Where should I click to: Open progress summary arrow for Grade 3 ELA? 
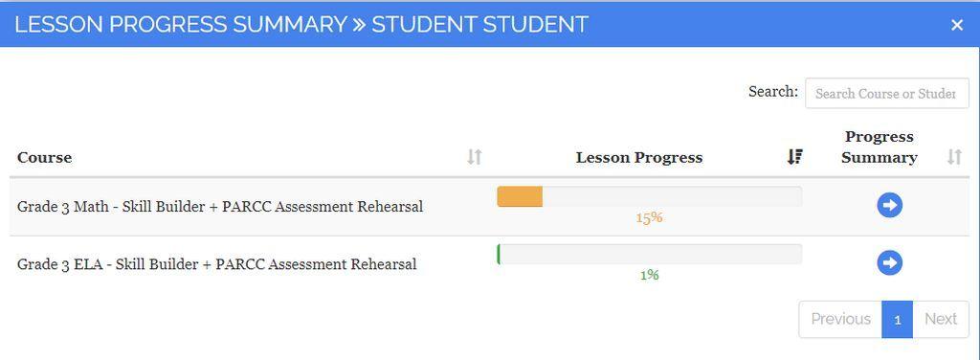point(889,262)
